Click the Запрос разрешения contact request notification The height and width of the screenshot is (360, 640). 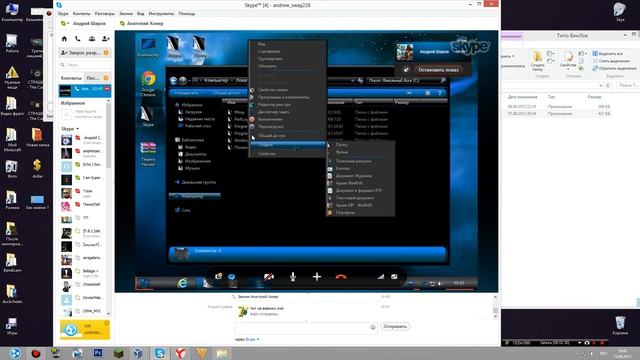84,53
